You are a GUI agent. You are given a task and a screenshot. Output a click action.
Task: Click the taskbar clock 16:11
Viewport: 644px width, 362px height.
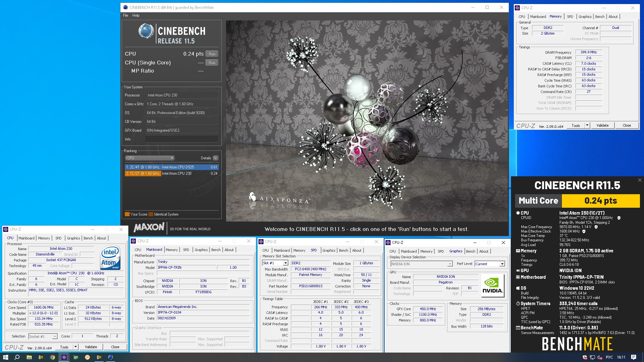click(x=621, y=357)
